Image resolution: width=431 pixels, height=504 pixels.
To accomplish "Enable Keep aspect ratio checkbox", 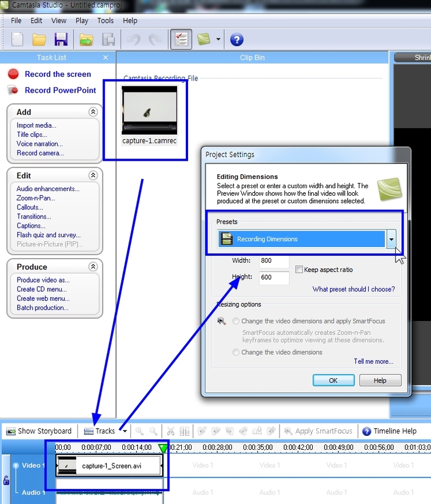I will 299,269.
